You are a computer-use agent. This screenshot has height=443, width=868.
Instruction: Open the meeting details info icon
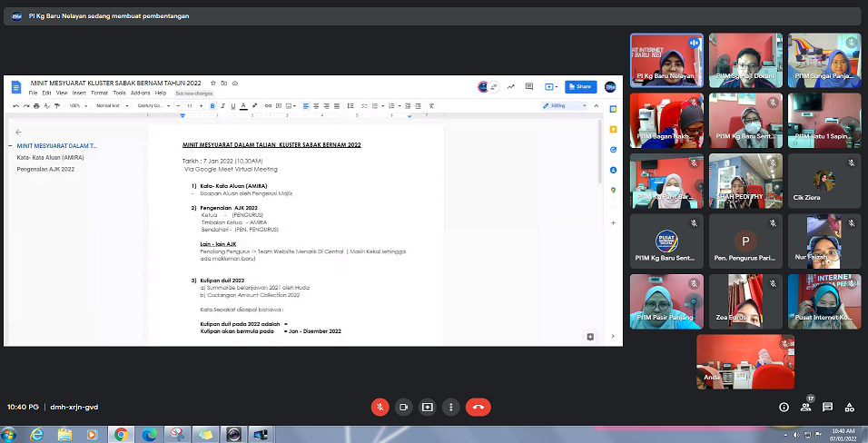tap(784, 407)
